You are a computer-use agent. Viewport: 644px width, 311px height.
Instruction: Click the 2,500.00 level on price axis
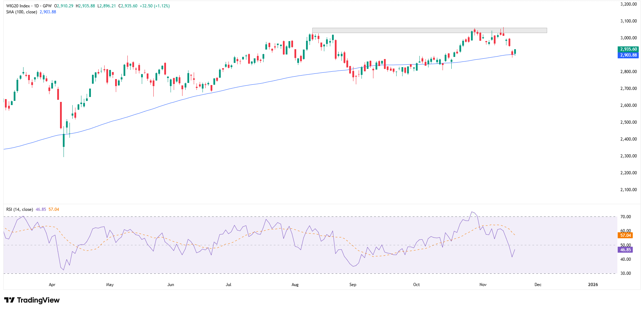click(628, 122)
